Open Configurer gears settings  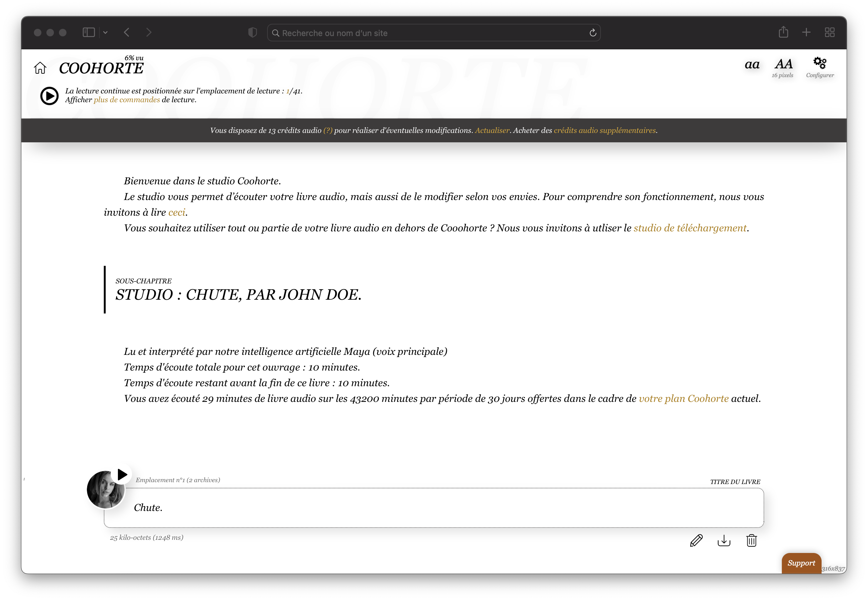[819, 67]
